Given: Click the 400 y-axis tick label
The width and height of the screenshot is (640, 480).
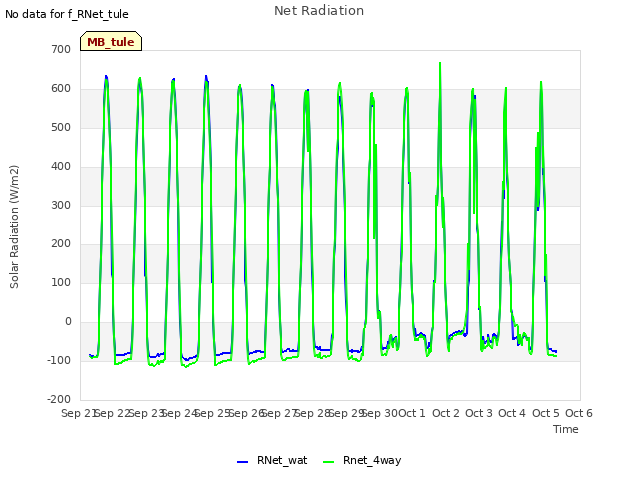Looking at the screenshot, I should coord(61,167).
